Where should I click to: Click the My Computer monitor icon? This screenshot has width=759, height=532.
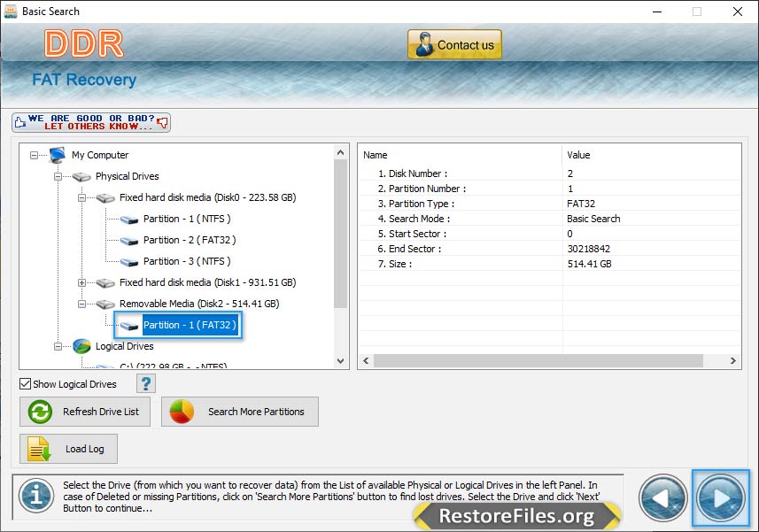57,155
